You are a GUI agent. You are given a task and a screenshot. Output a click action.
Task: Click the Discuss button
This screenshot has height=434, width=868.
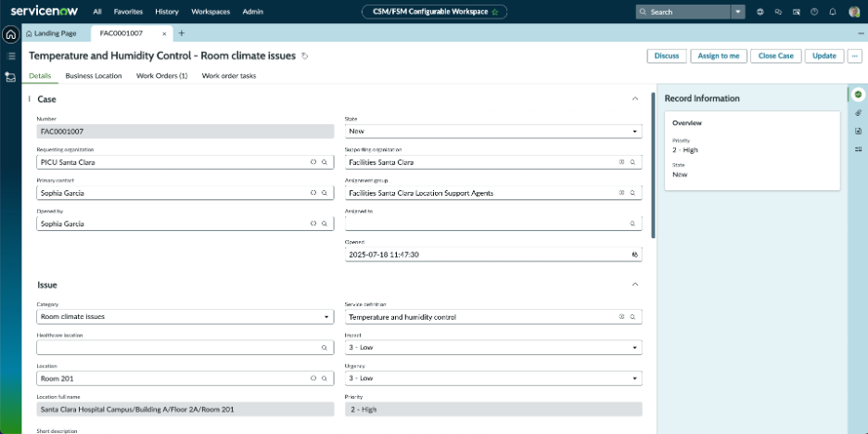point(667,56)
